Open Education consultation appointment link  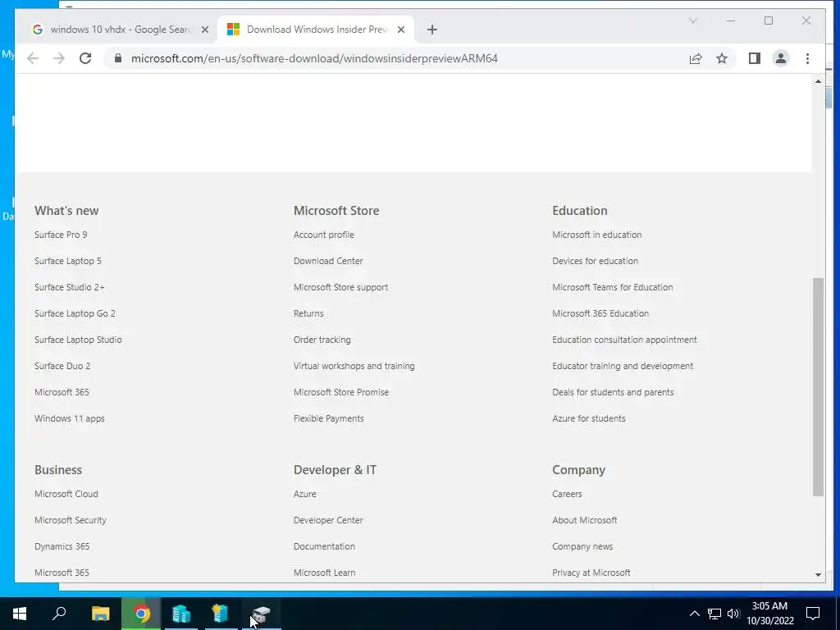tap(624, 340)
